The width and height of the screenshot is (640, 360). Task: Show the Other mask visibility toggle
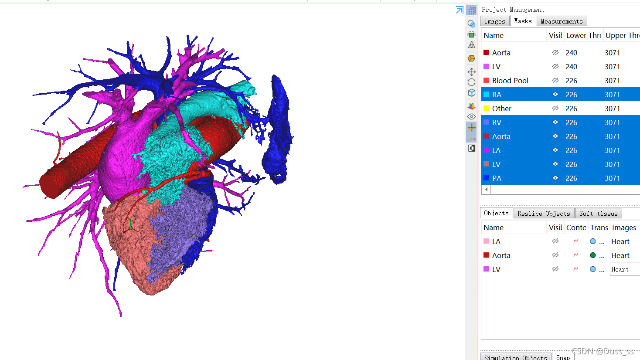555,108
